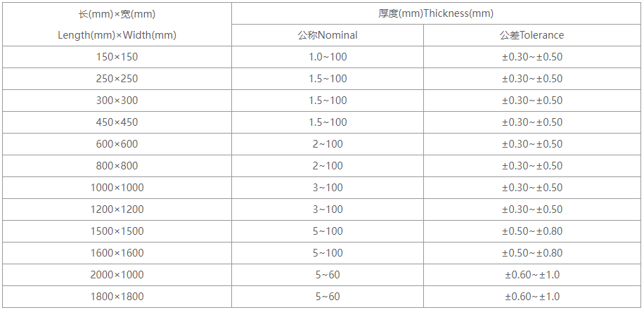The height and width of the screenshot is (310, 644).
Task: Click the 1.0~100 nominal thickness cell
Action: (328, 57)
